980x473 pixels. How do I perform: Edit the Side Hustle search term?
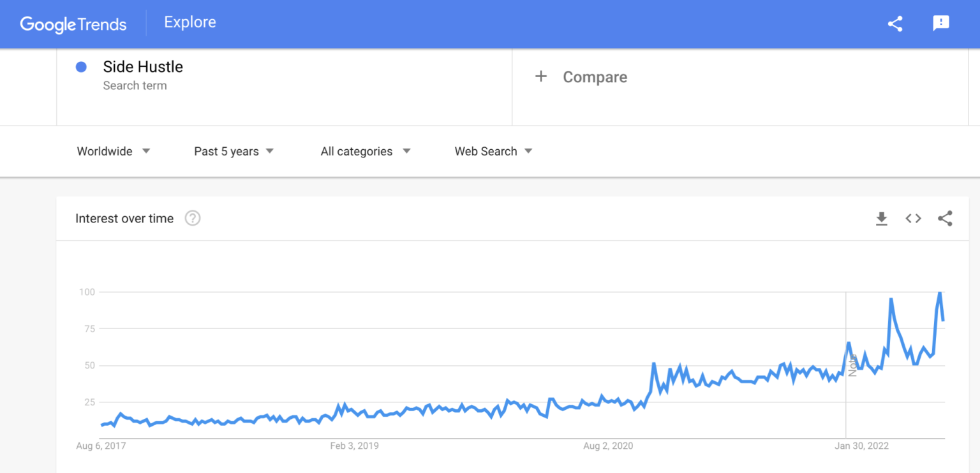tap(143, 67)
